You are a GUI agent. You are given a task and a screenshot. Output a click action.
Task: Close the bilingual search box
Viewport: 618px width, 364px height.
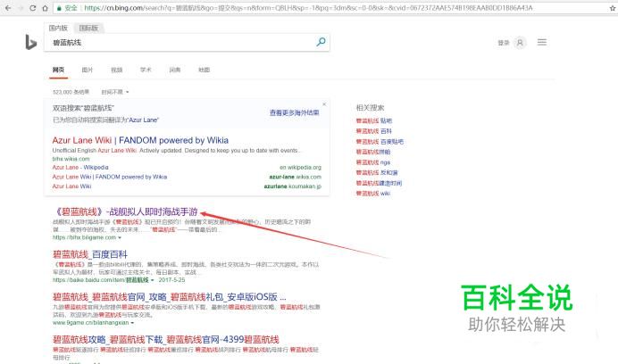[324, 104]
